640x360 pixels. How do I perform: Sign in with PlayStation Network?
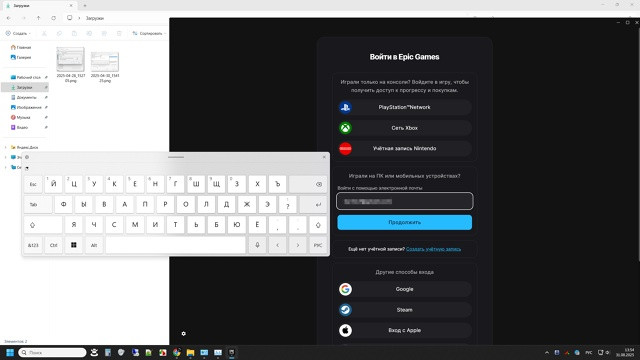[x=404, y=107]
